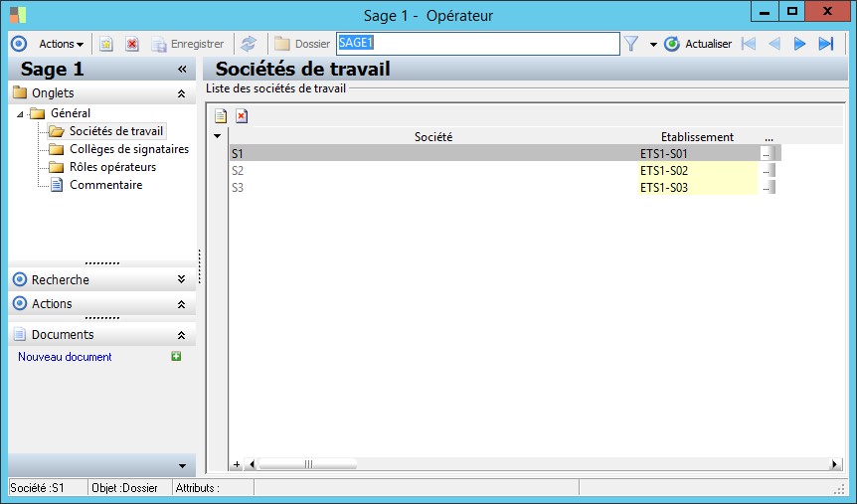This screenshot has width=857, height=504.
Task: Click the ETS1-S02 cell
Action: pos(698,171)
